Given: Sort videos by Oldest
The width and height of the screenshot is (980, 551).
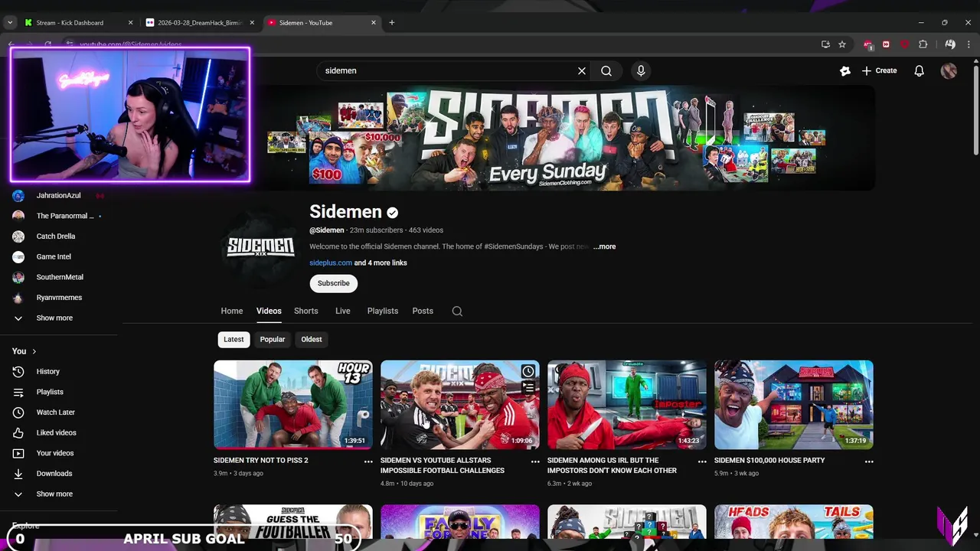Looking at the screenshot, I should [312, 339].
